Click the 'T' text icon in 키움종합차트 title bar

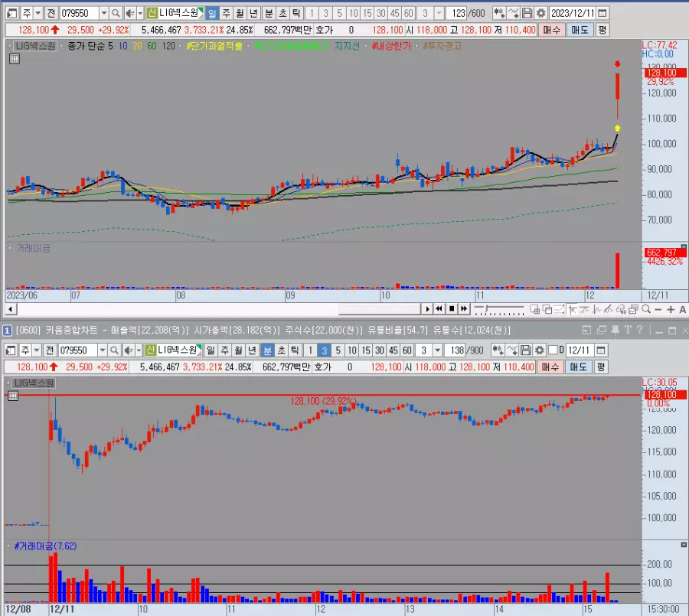628,330
